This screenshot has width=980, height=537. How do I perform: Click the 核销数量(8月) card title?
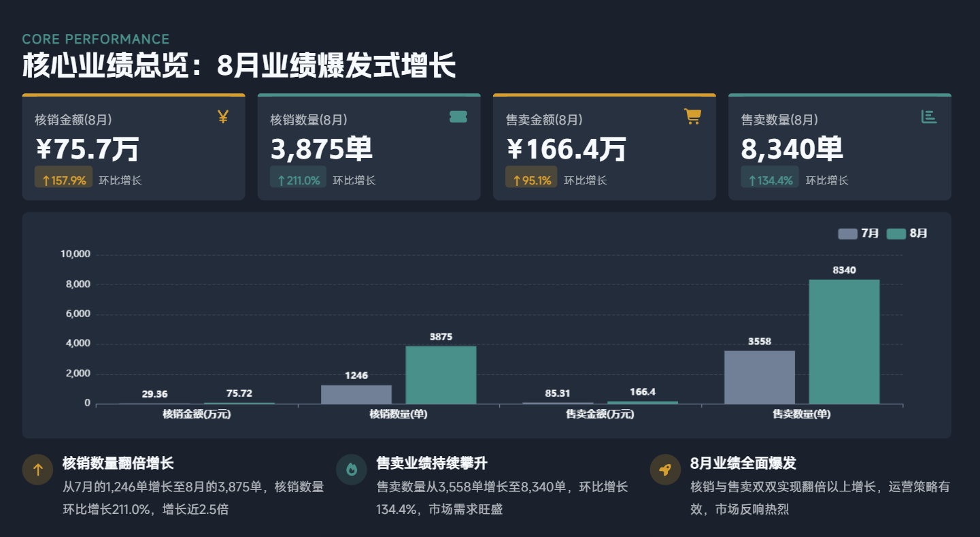point(309,120)
